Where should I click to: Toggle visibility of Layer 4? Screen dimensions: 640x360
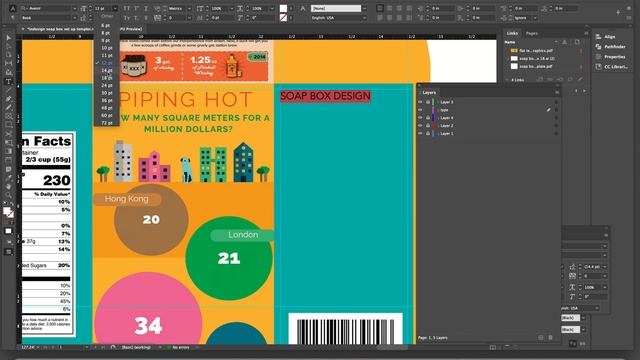click(420, 118)
